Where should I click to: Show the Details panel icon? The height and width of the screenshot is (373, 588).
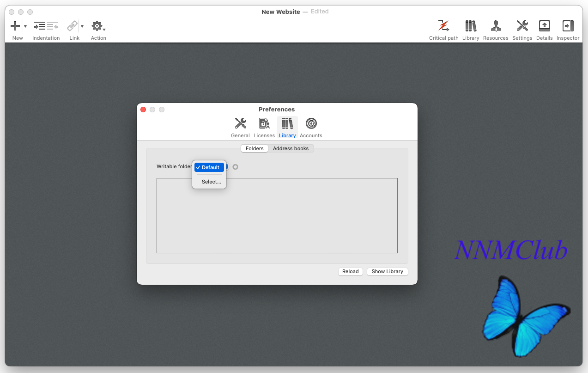click(545, 26)
